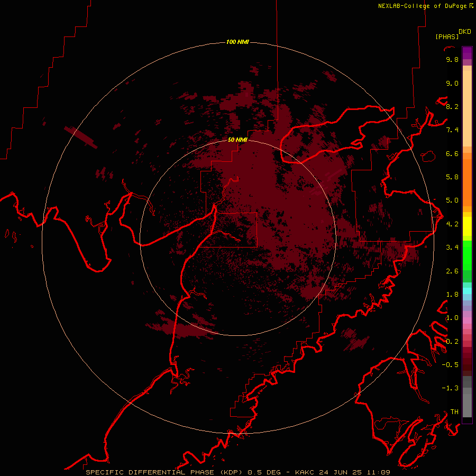Click the orange segment of color bar

tap(467, 182)
